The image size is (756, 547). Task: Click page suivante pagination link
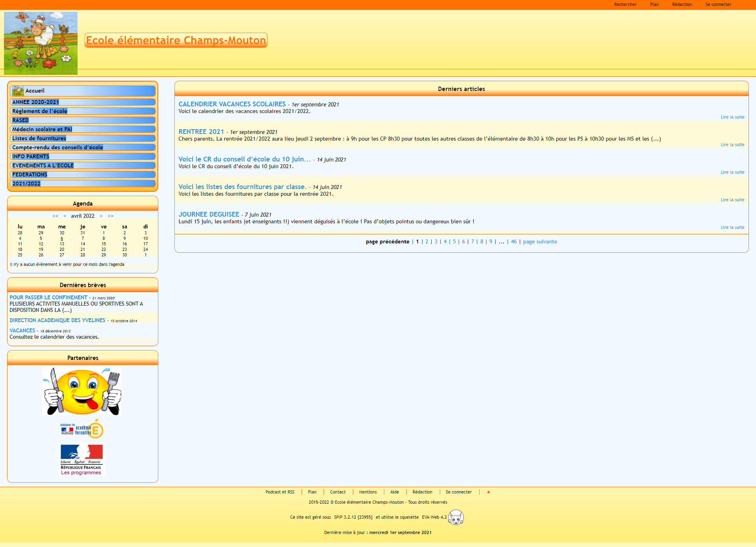click(x=540, y=241)
